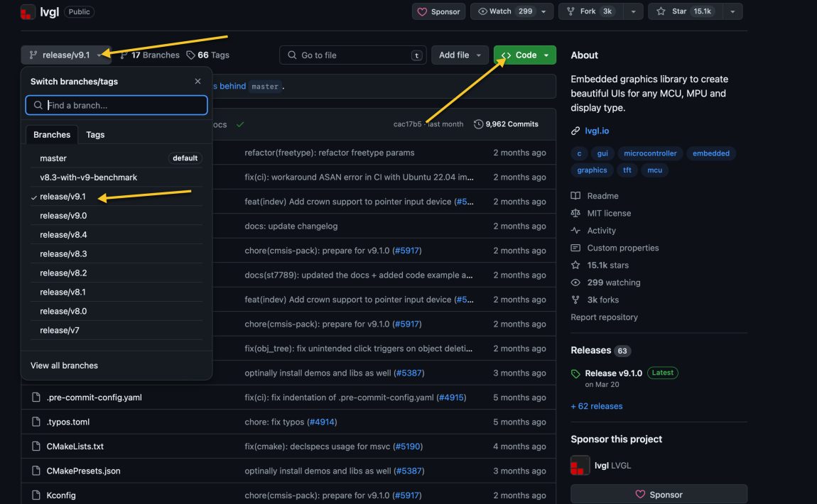Open the 66 Tags page

[207, 55]
